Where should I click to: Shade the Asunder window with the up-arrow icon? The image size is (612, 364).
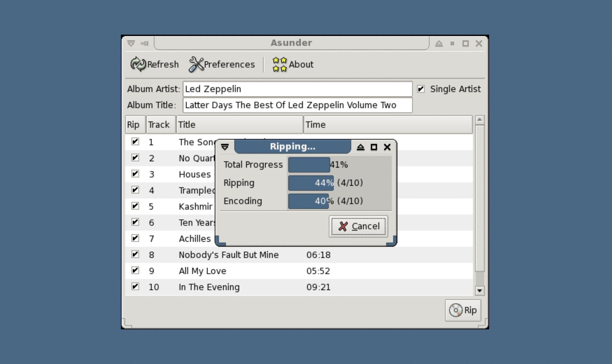439,43
